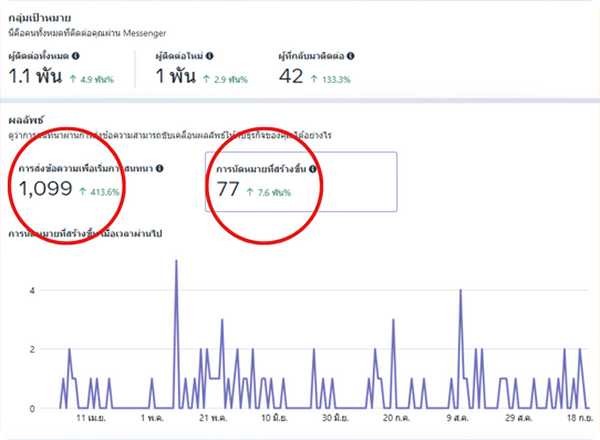Click the 1 พัน new contacts value

pyautogui.click(x=181, y=75)
